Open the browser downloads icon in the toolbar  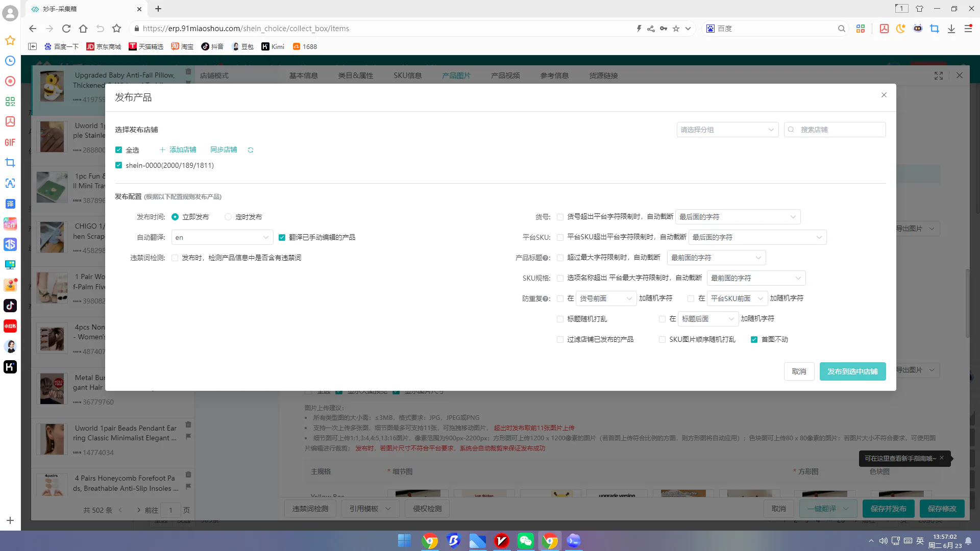point(951,29)
